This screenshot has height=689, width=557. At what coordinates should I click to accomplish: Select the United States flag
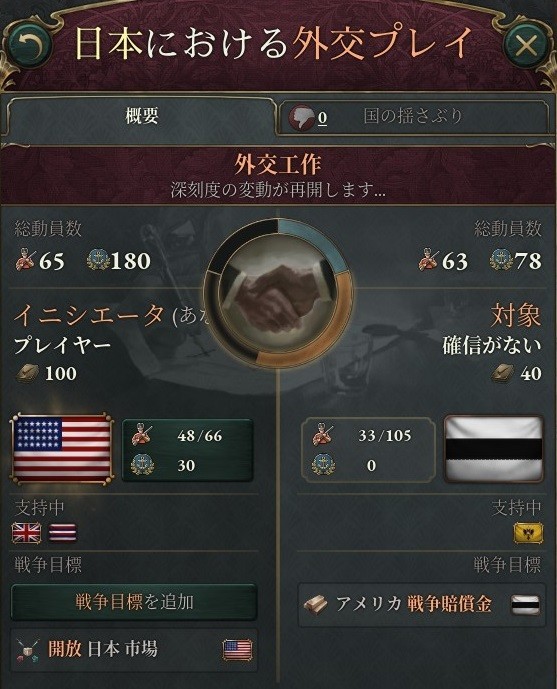tap(62, 448)
